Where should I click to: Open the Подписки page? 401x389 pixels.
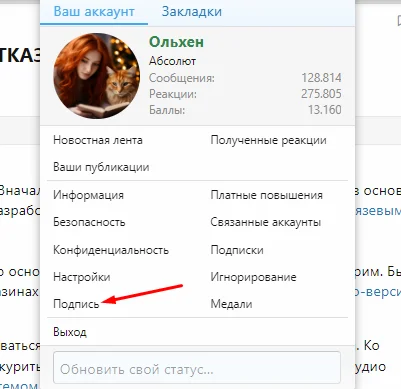(237, 250)
